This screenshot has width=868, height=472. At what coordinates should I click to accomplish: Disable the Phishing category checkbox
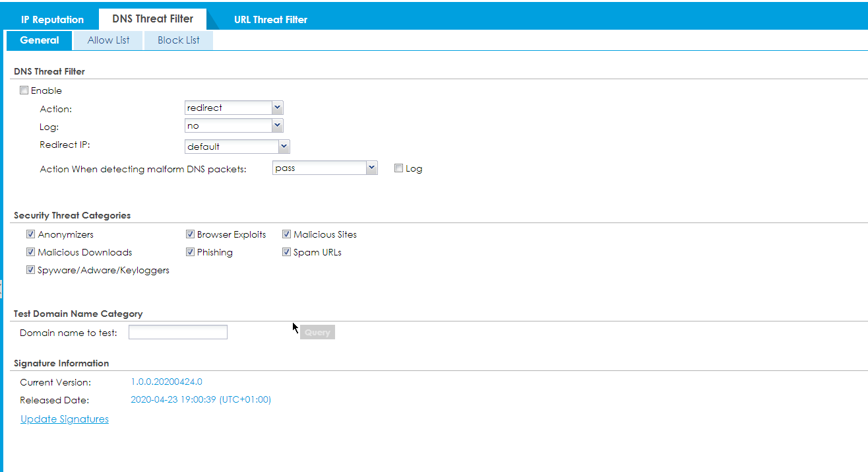(x=190, y=252)
